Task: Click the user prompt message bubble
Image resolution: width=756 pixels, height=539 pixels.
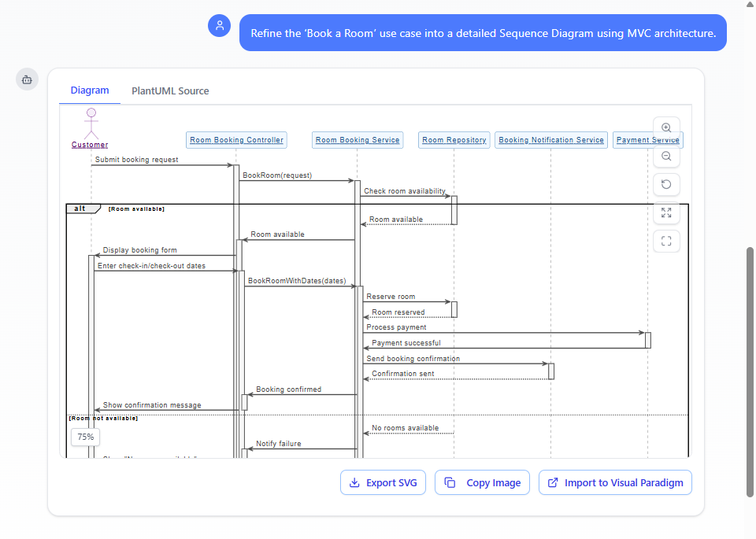Action: click(483, 33)
